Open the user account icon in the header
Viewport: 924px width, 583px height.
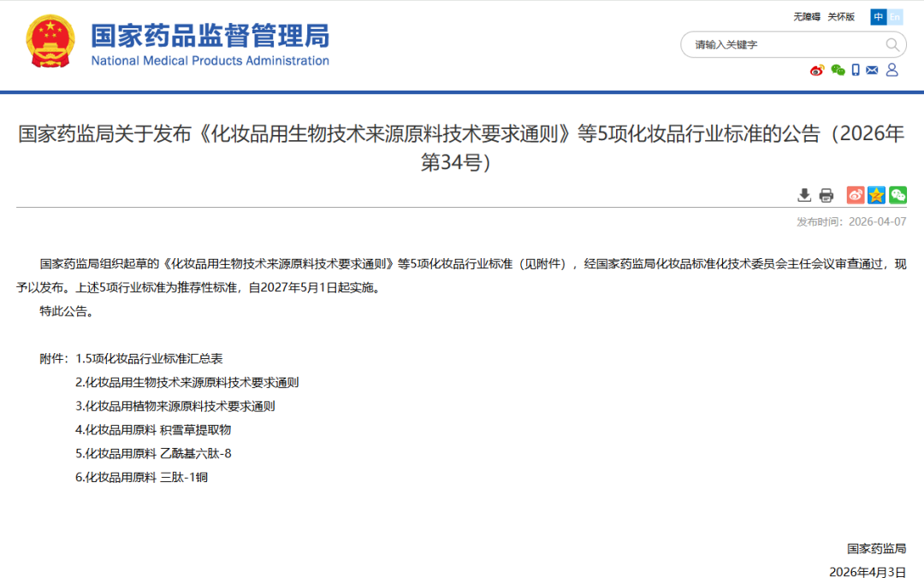(892, 71)
